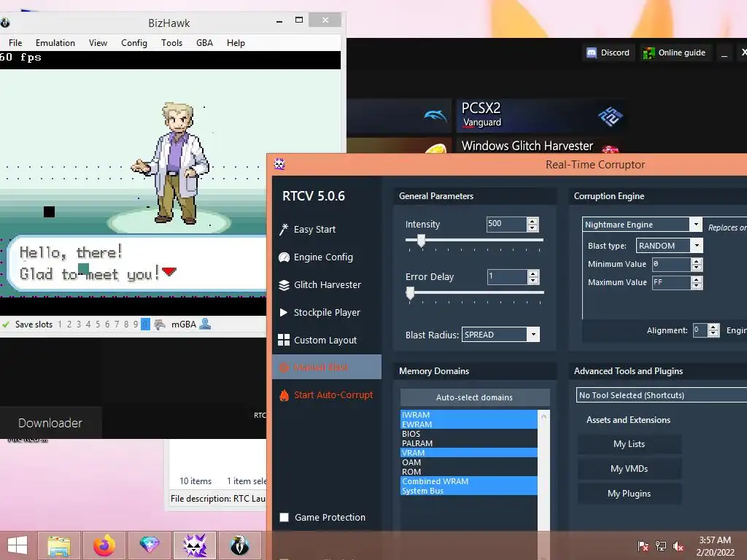Select BIOS memory domain
This screenshot has height=560, width=747.
[469, 434]
